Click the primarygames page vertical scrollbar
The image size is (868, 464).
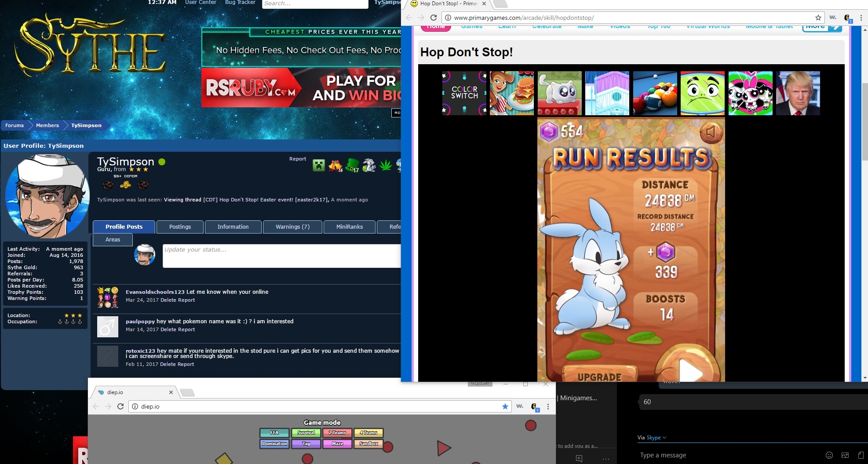coord(865,121)
